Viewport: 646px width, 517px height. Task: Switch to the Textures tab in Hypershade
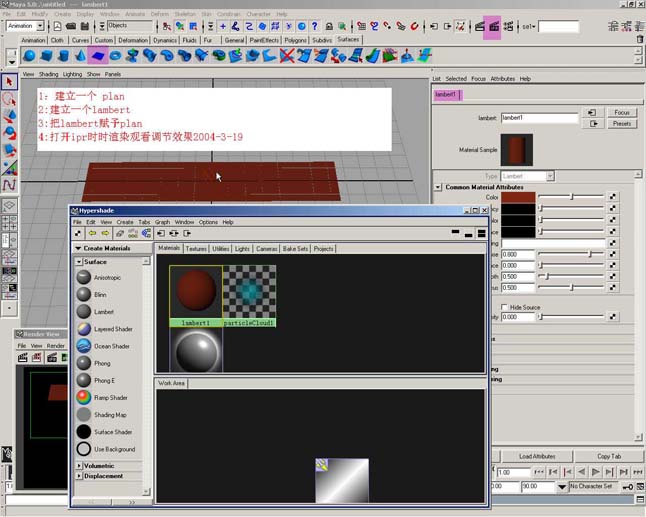[x=196, y=249]
